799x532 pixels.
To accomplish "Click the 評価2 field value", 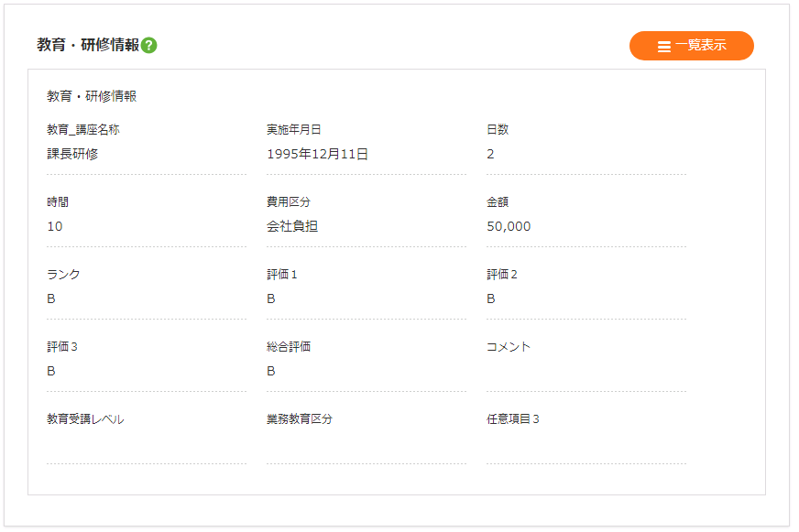I will click(491, 299).
